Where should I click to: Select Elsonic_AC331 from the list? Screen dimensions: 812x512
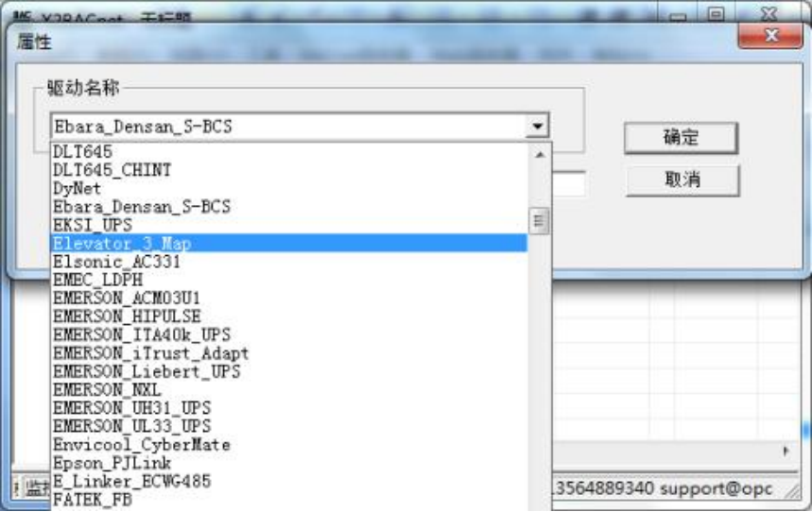point(289,262)
